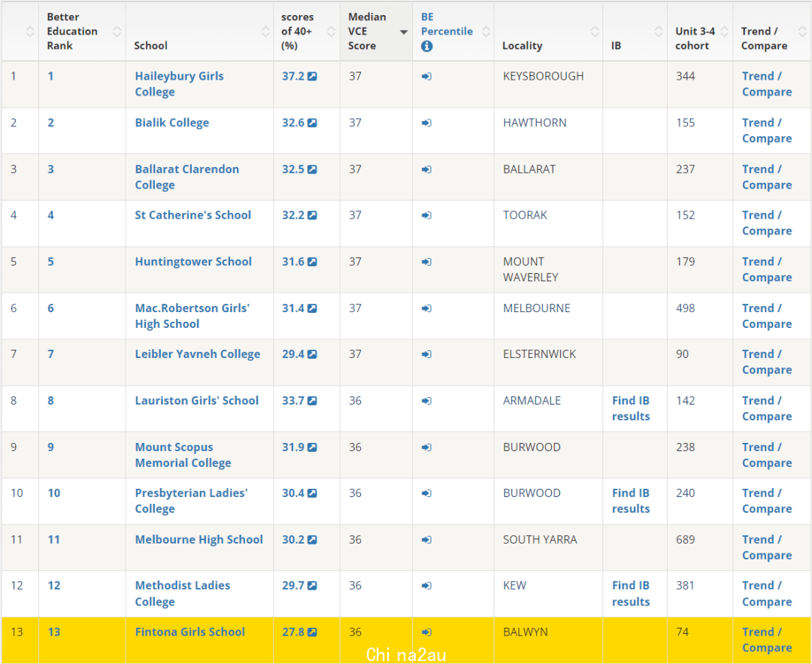This screenshot has width=812, height=664.
Task: Click percentile login icon for Bialik College
Action: tap(427, 123)
